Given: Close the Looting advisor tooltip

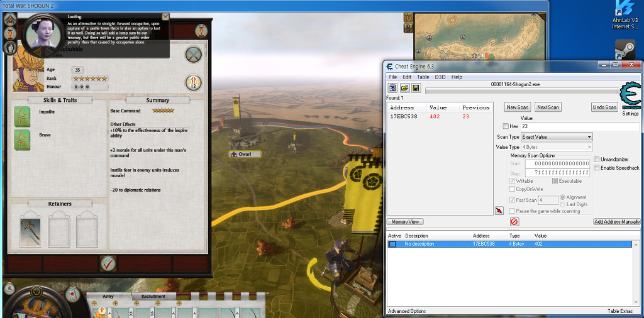Looking at the screenshot, I should pyautogui.click(x=165, y=17).
